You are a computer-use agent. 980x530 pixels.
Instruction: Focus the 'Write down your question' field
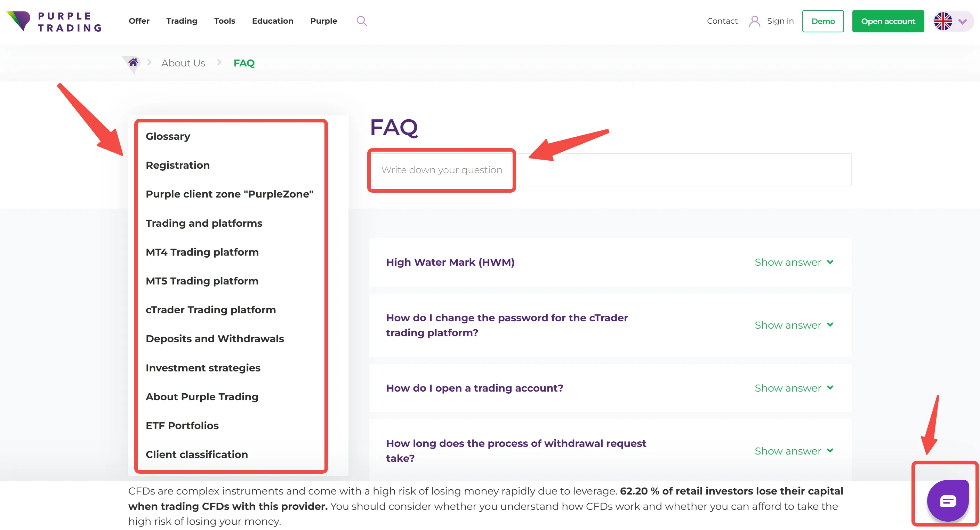coord(610,170)
